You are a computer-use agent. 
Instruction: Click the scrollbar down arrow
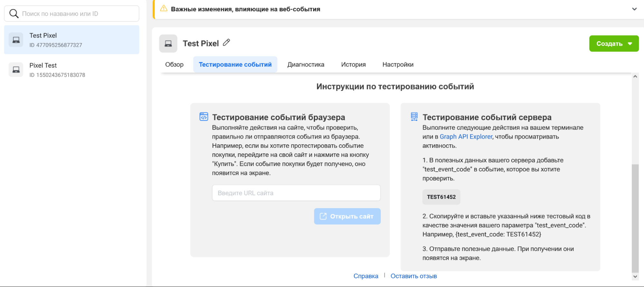click(635, 276)
